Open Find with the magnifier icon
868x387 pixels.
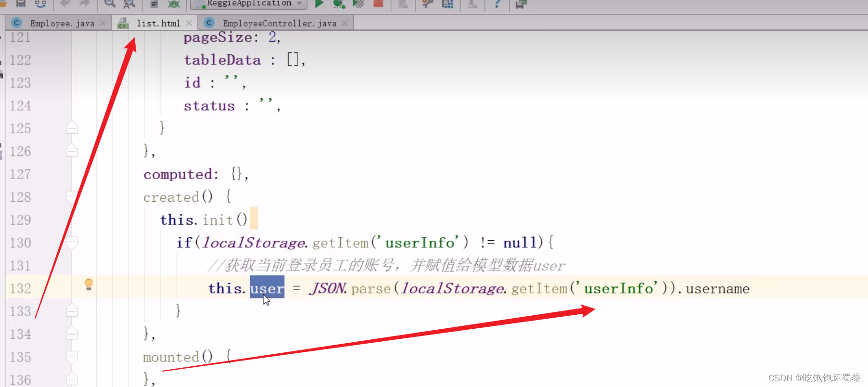click(x=110, y=3)
